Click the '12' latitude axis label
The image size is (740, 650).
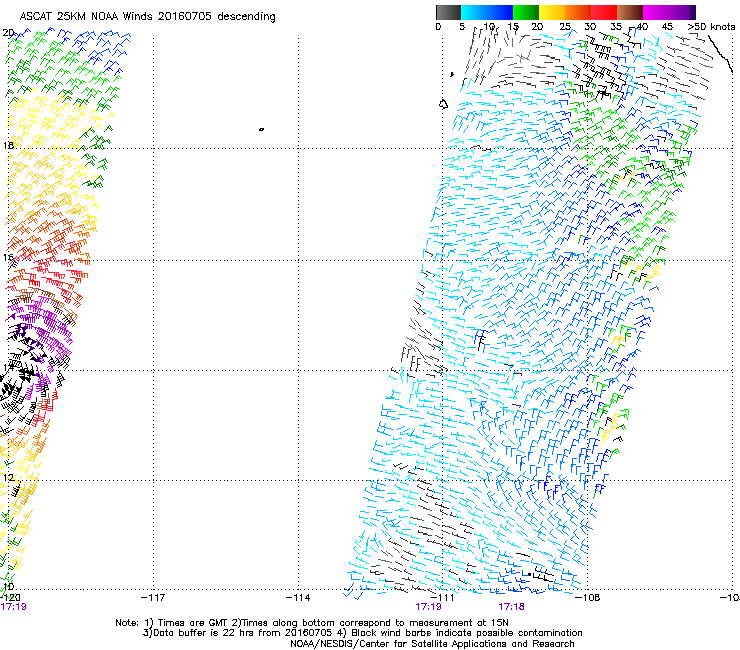(8, 477)
